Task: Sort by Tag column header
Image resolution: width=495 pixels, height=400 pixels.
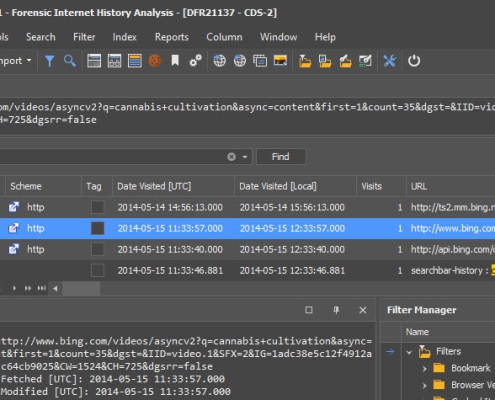Action: click(97, 186)
